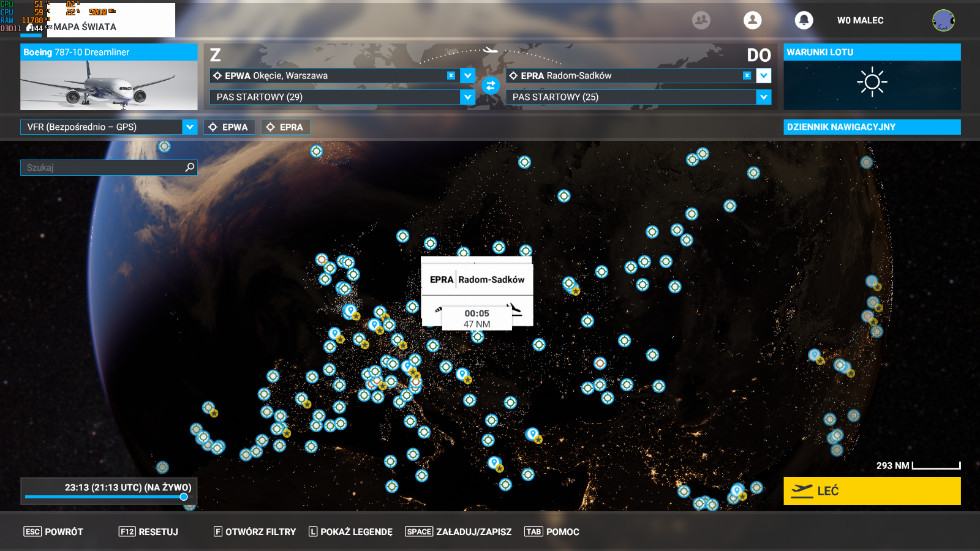Open the departure airport dropdown
The height and width of the screenshot is (551, 980).
[x=468, y=75]
